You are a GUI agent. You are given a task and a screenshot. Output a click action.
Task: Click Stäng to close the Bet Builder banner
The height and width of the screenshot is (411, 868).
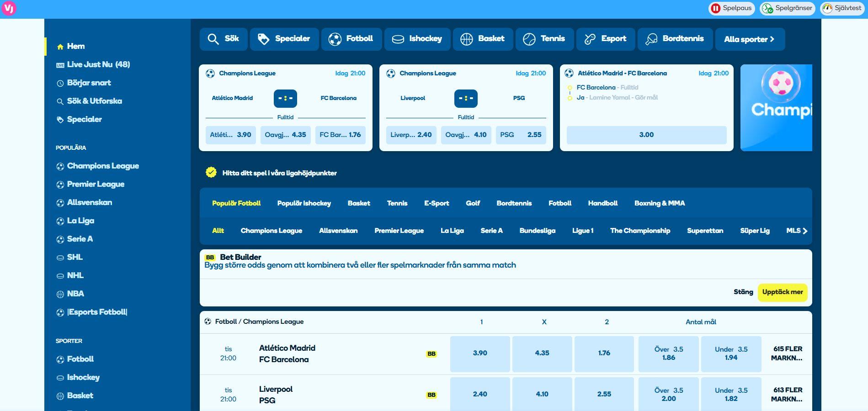tap(743, 292)
